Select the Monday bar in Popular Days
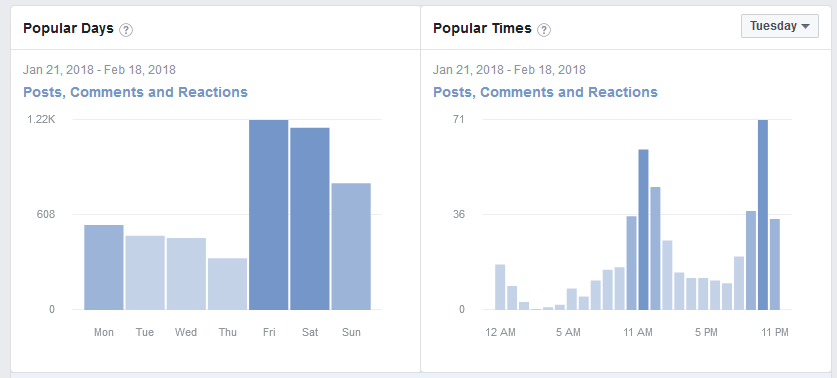The height and width of the screenshot is (378, 837). coord(104,267)
